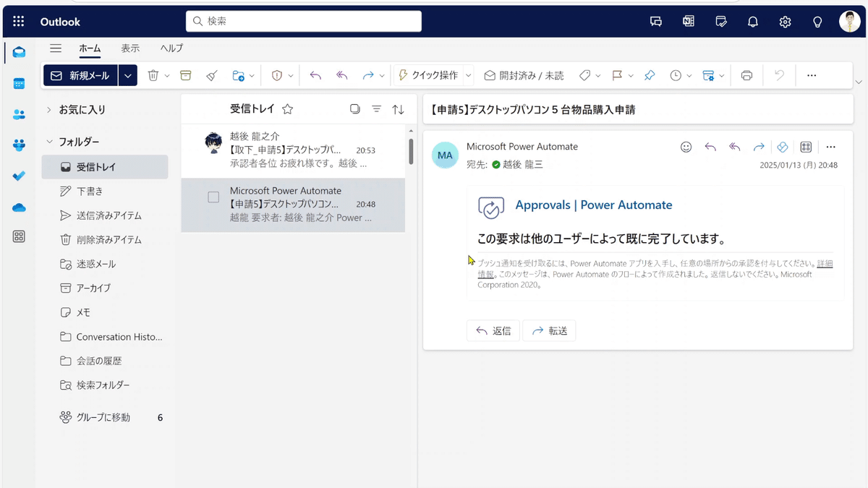Add a reaction with the smiley icon
Image resolution: width=868 pixels, height=488 pixels.
pyautogui.click(x=686, y=147)
